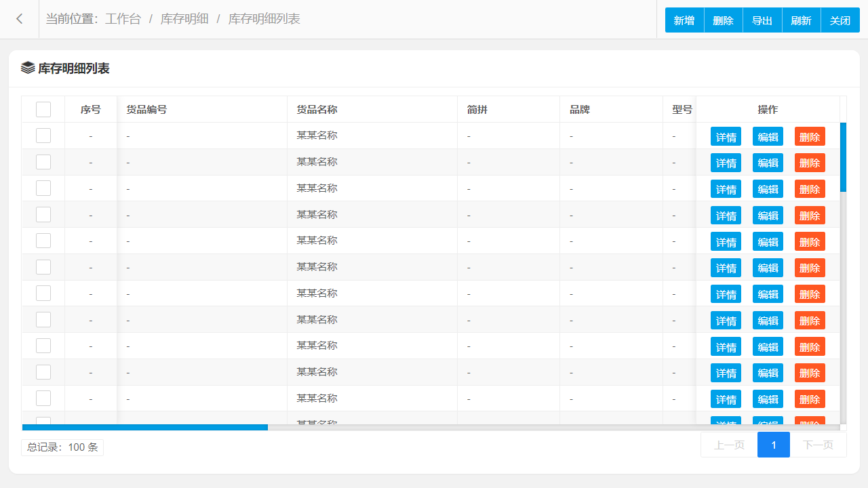Select the third row's checkbox
The height and width of the screenshot is (488, 868).
[43, 188]
